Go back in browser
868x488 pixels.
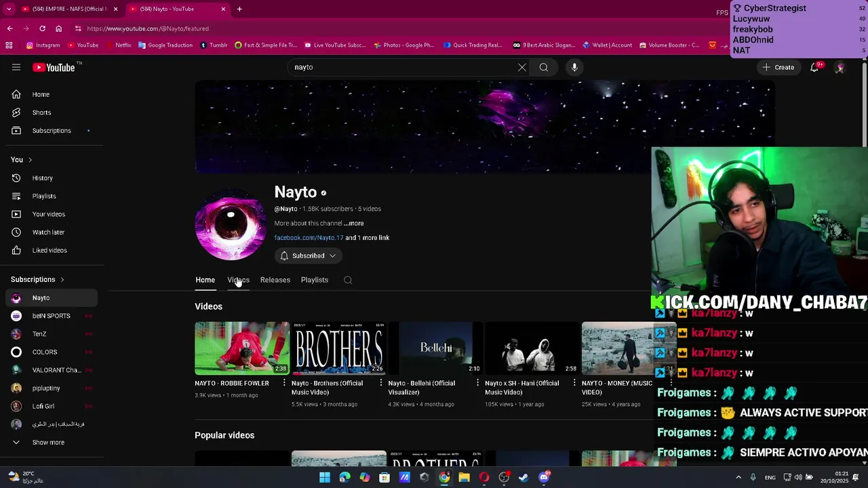[9, 28]
